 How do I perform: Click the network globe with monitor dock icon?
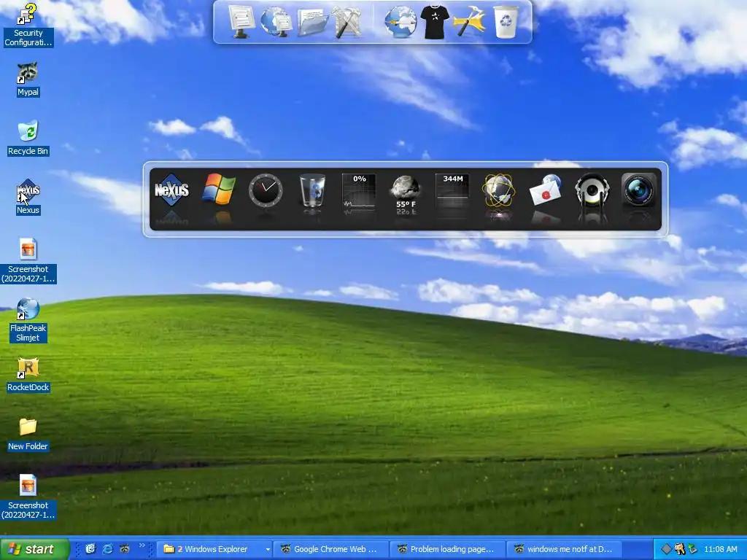coord(276,22)
